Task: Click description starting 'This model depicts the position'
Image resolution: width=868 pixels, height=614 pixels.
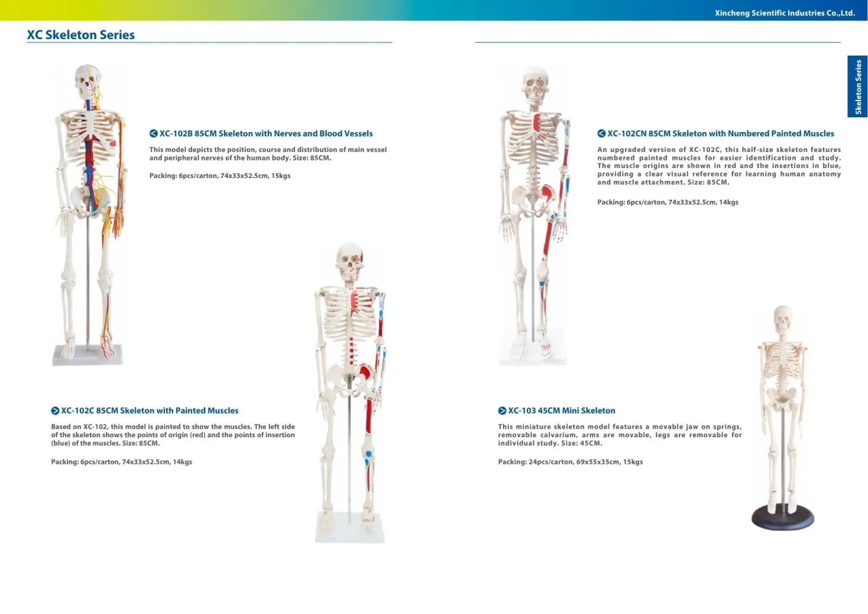Action: pyautogui.click(x=268, y=154)
